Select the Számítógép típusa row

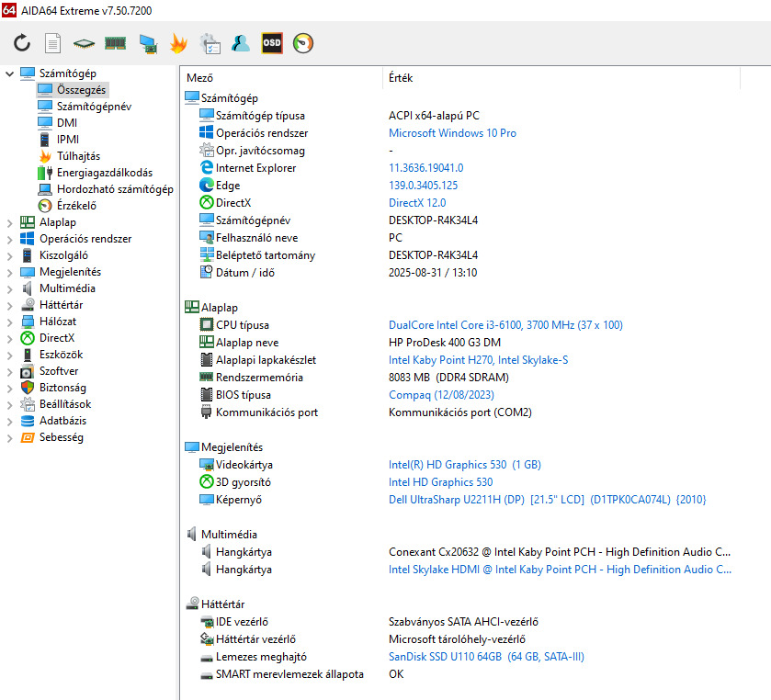coord(462,116)
